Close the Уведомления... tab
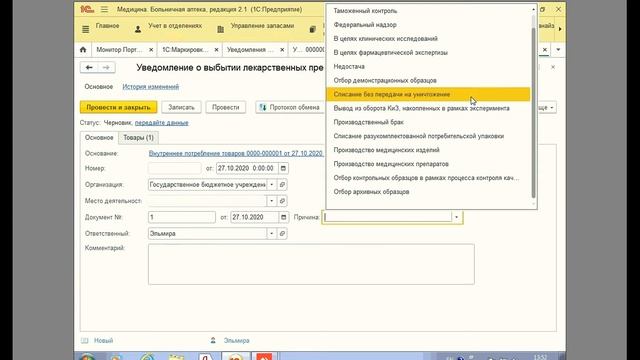 (282, 50)
